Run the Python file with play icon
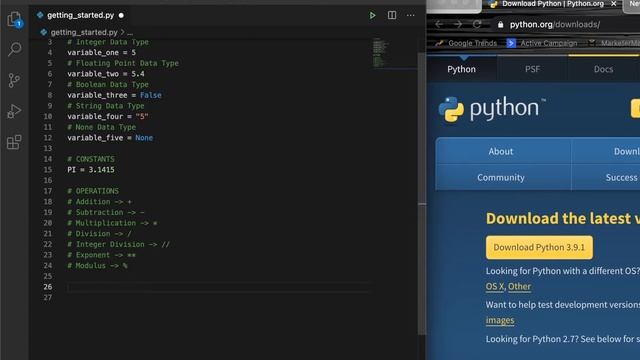Image resolution: width=640 pixels, height=360 pixels. (372, 16)
